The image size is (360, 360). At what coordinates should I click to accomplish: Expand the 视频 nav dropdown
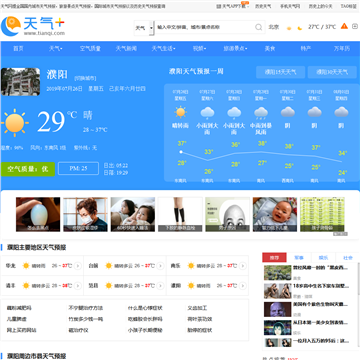pos(199,49)
